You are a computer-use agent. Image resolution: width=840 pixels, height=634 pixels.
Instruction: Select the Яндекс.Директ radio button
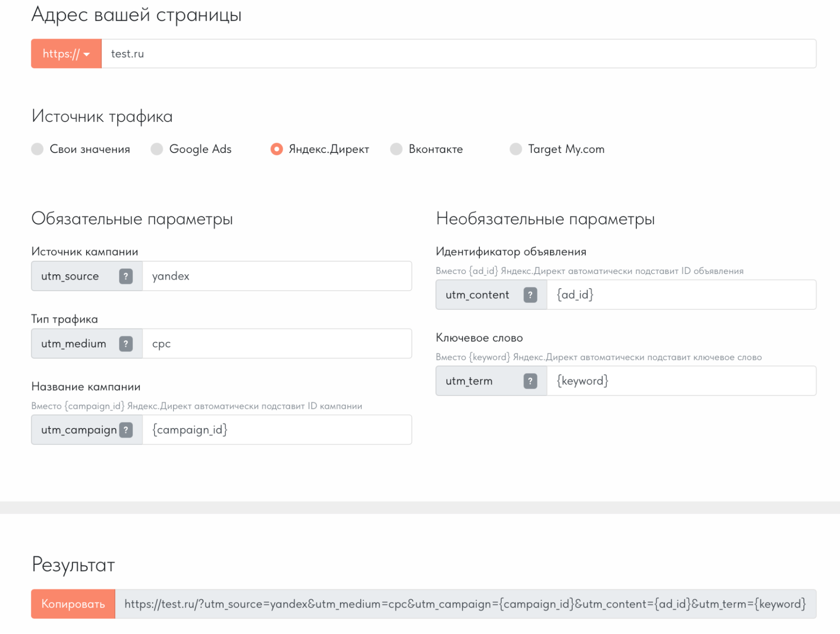coord(276,149)
